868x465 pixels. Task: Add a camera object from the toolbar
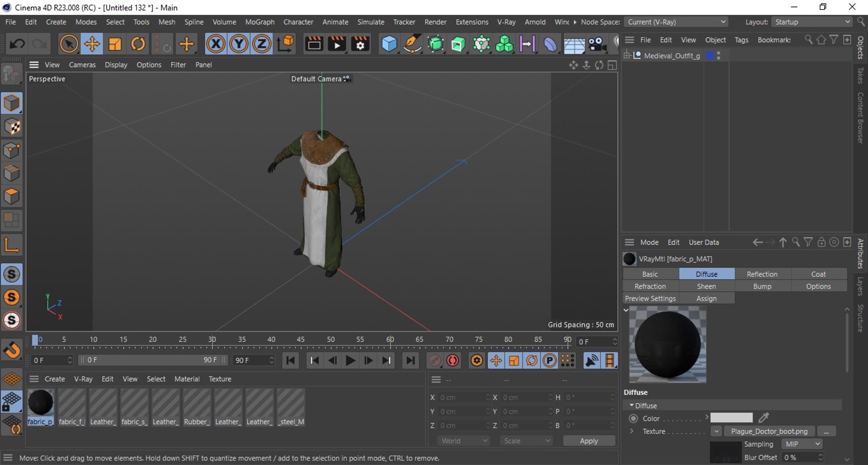pos(597,44)
